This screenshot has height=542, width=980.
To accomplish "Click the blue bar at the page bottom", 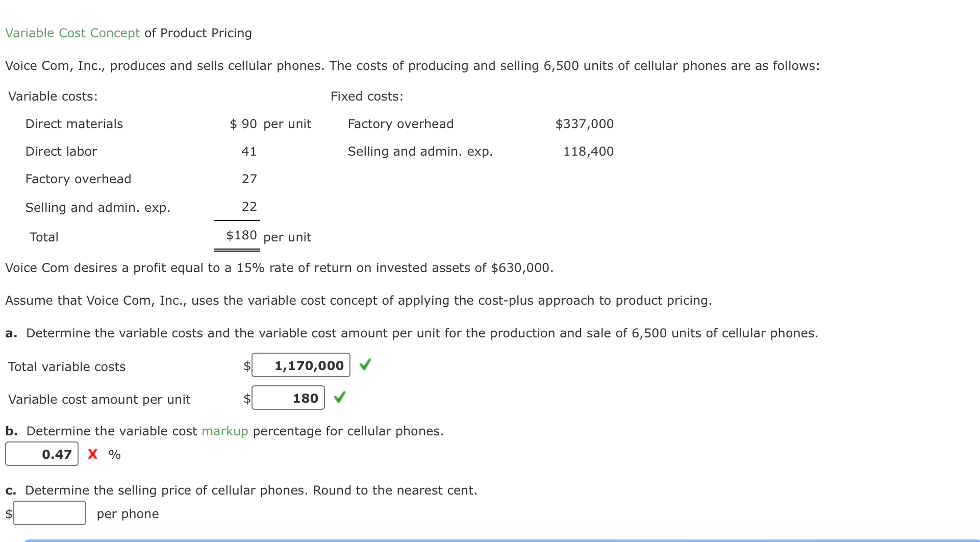I will click(x=490, y=540).
